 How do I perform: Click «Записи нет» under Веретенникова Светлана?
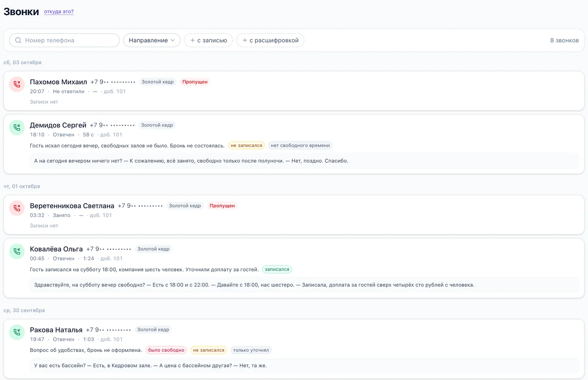[x=44, y=226]
